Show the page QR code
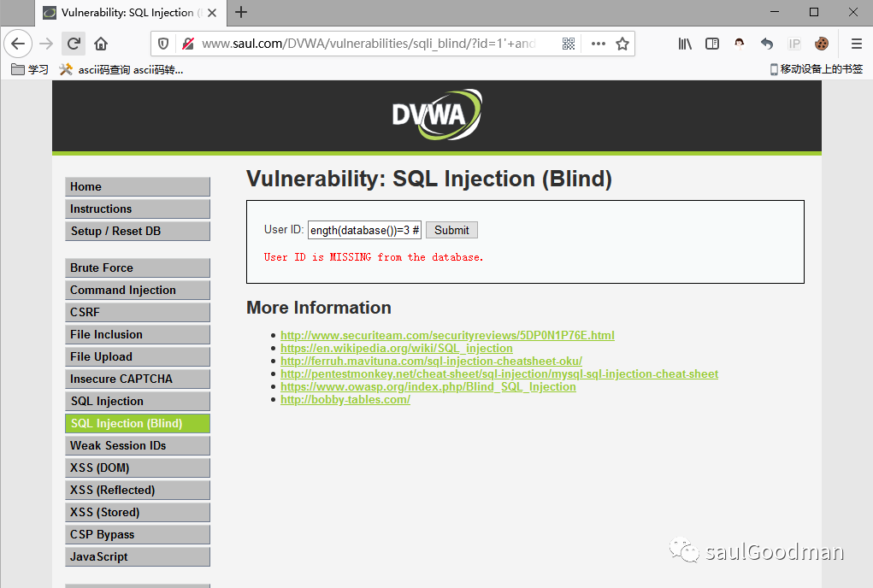Viewport: 873px width, 588px height. (x=569, y=44)
